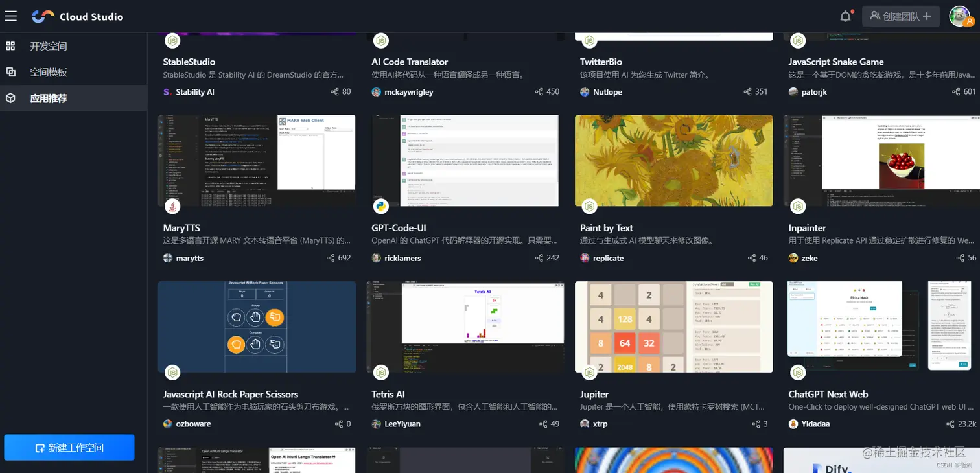Click 新建工作空间 button
The width and height of the screenshot is (980, 473).
(x=69, y=448)
